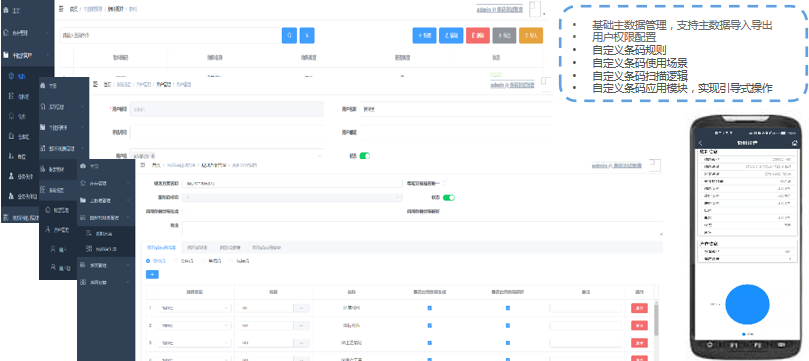Open Home item in backmost dark sidebar
The image size is (809, 361).
click(27, 10)
